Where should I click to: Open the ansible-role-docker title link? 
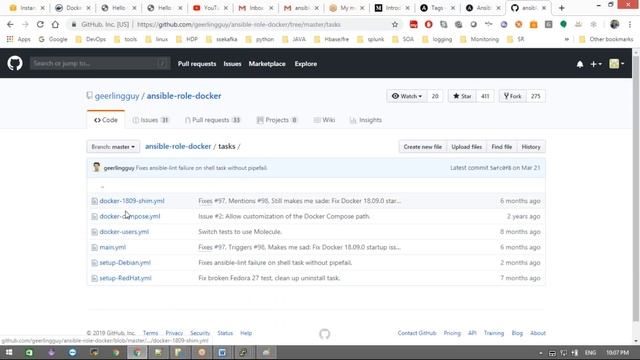click(x=184, y=96)
